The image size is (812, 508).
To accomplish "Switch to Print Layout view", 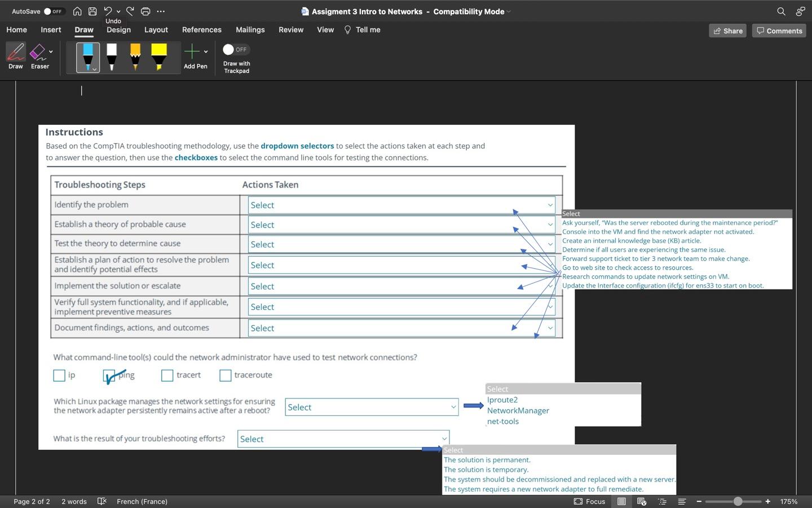I will pyautogui.click(x=621, y=501).
